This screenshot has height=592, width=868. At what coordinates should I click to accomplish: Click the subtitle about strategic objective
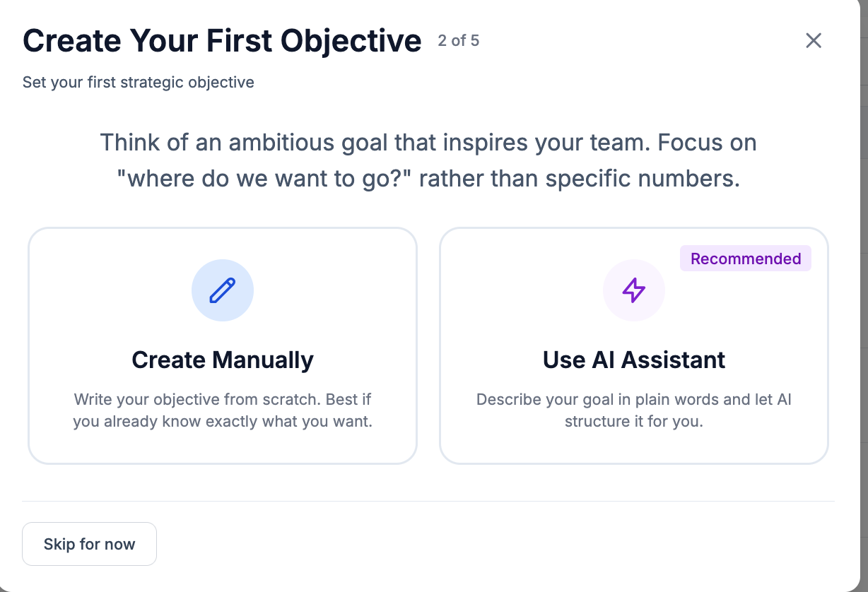[138, 82]
